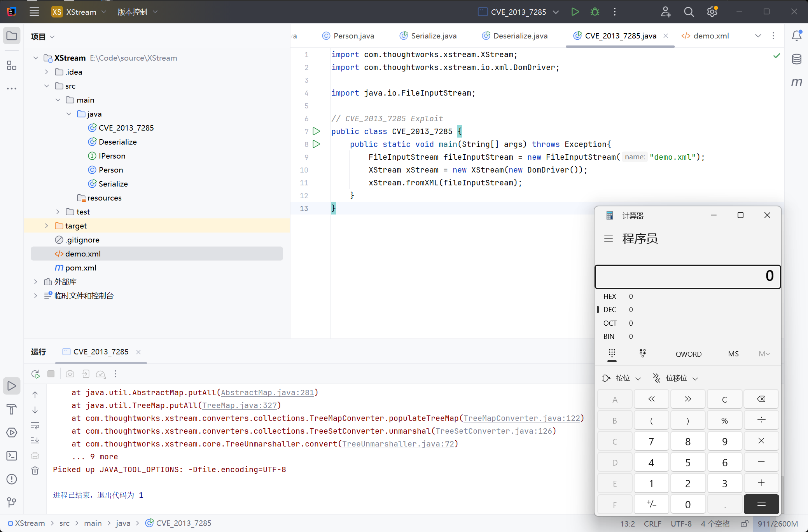Open the Database tool window icon
Screen dimensions: 808x532
click(x=796, y=59)
